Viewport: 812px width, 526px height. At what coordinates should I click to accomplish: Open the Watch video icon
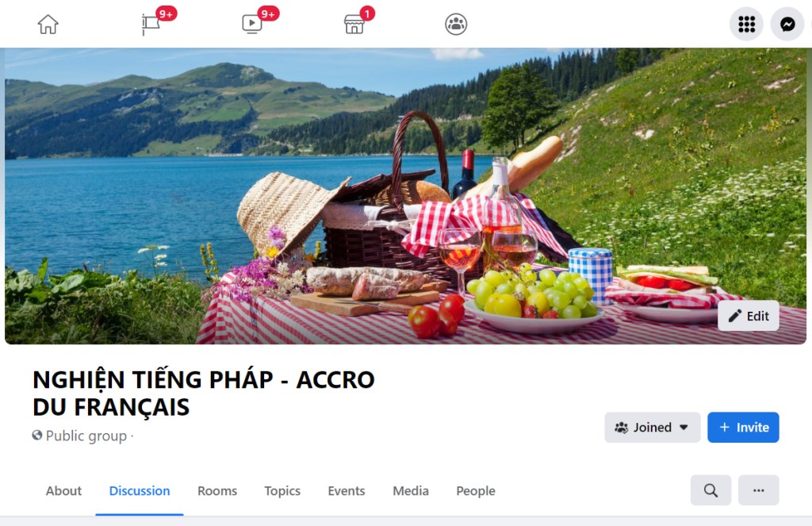[x=251, y=24]
